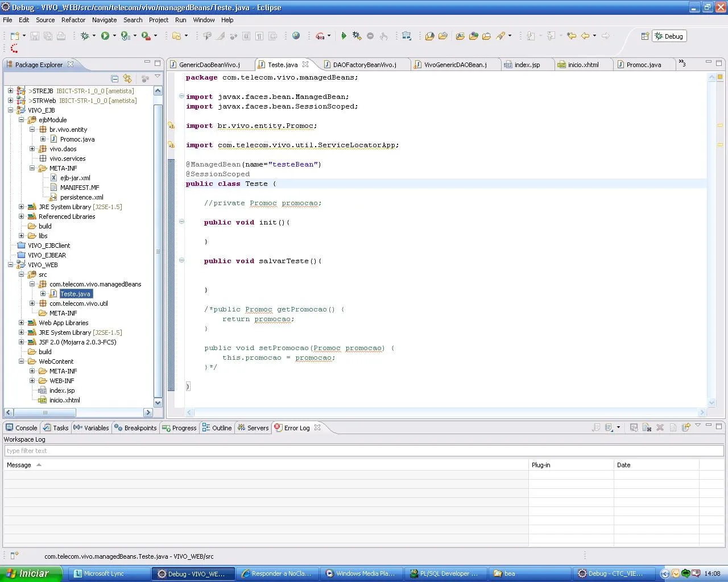This screenshot has height=582, width=728.
Task: Toggle Link with Editor in Package Explorer
Action: pyautogui.click(x=127, y=78)
